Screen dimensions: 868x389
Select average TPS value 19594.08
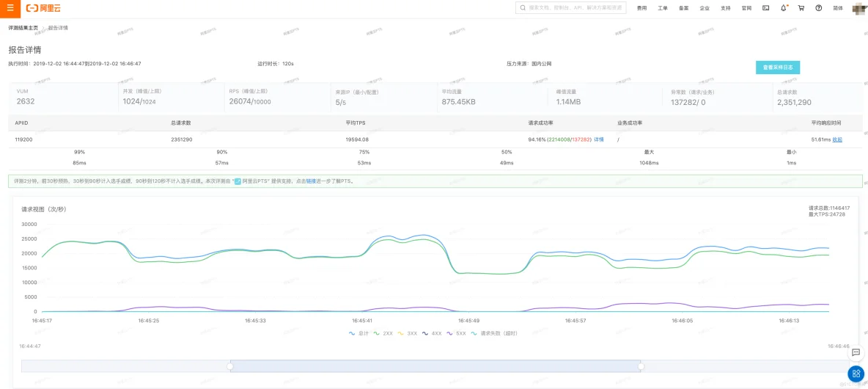pos(357,139)
